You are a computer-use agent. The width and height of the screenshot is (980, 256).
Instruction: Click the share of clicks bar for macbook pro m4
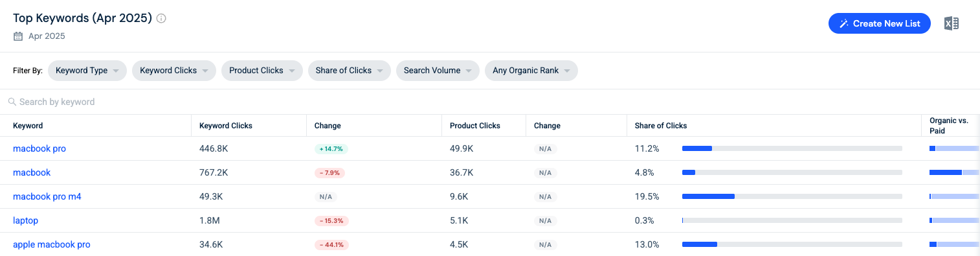point(792,196)
